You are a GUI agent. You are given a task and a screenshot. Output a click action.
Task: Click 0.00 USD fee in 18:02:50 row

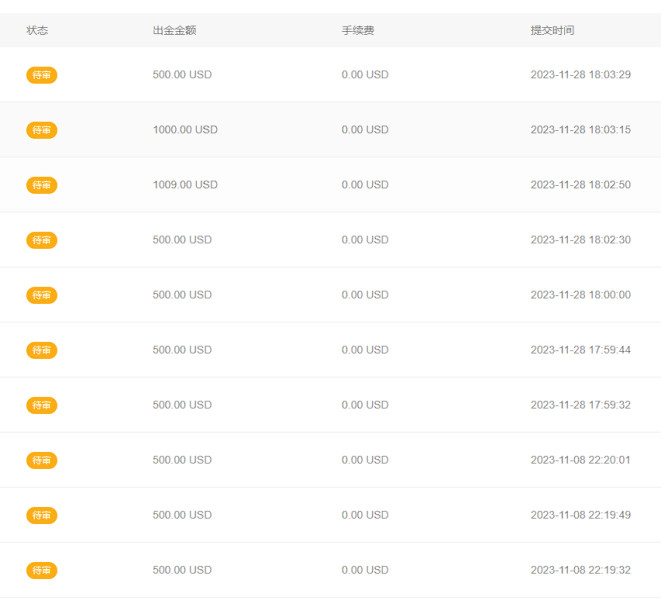tap(365, 185)
